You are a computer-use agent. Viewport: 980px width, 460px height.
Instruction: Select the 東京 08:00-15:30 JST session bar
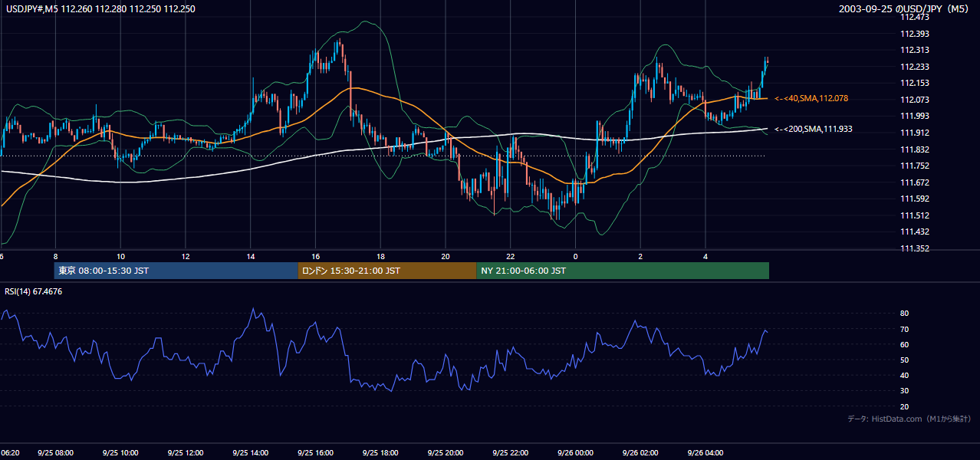coord(176,271)
